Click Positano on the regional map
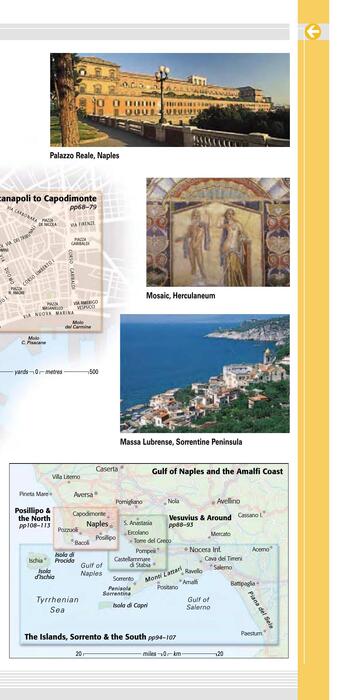Viewport: 364px width, 700px height. point(167,587)
